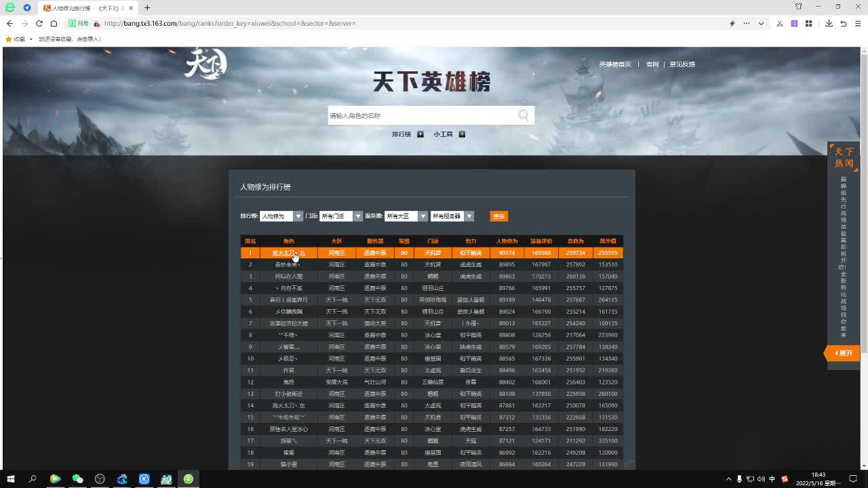Click the 弈剑听雨阁 school cell
This screenshot has width=868, height=488.
tap(433, 300)
